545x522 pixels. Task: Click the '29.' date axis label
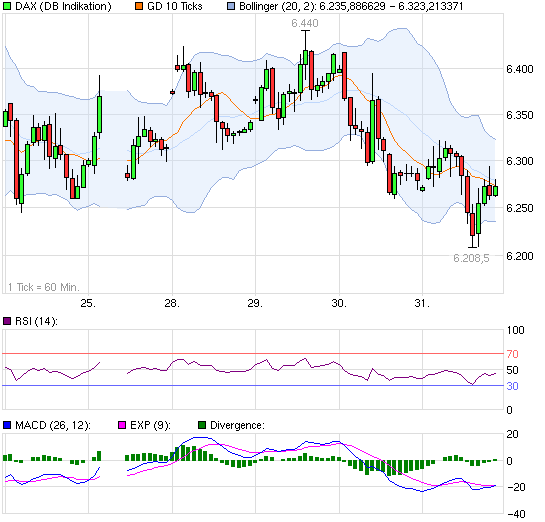(255, 303)
